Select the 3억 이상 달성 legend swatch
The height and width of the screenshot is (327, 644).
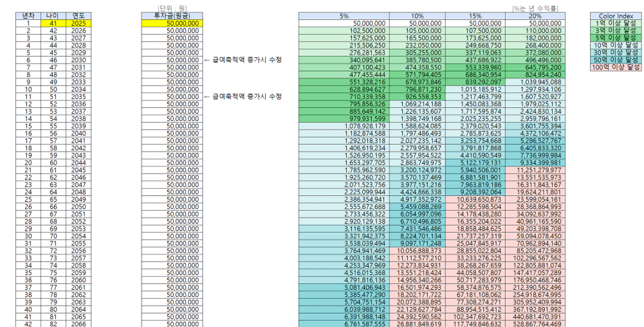(x=615, y=30)
